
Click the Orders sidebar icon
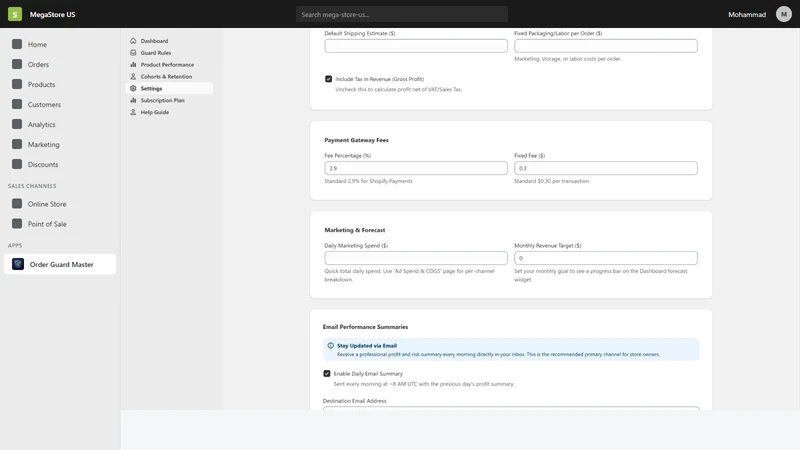pyautogui.click(x=17, y=64)
